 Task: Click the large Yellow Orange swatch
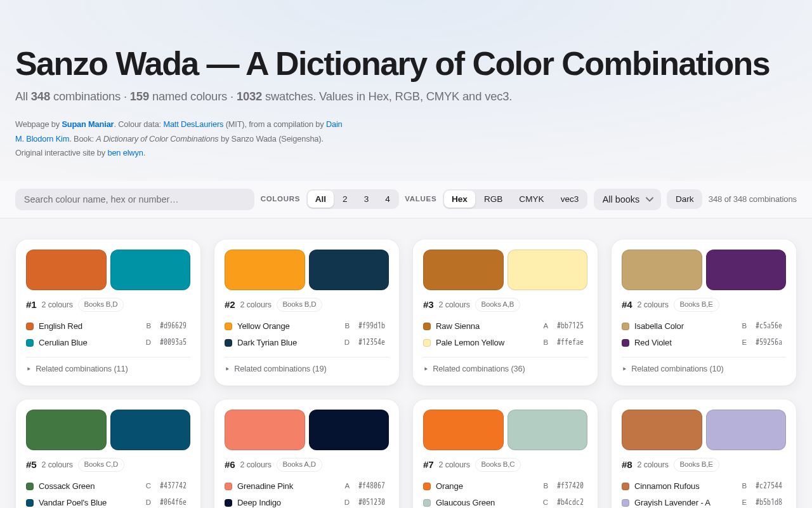(265, 270)
